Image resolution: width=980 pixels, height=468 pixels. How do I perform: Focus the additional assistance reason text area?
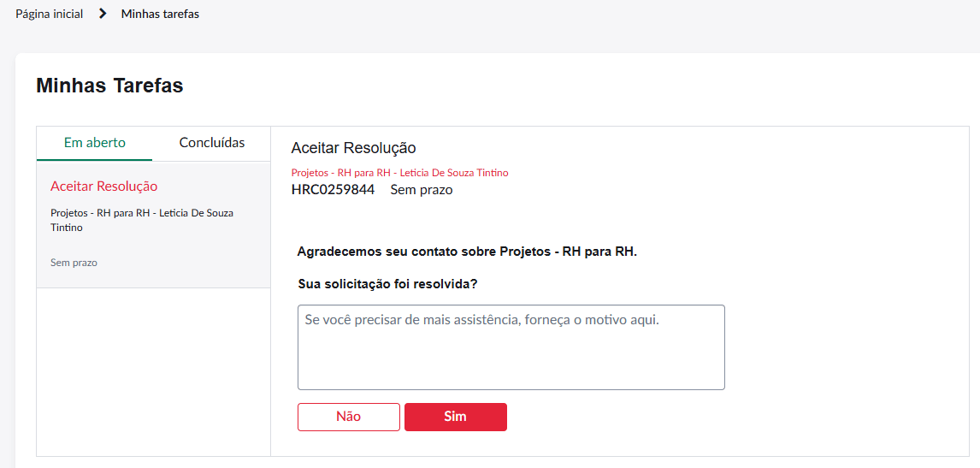(511, 347)
